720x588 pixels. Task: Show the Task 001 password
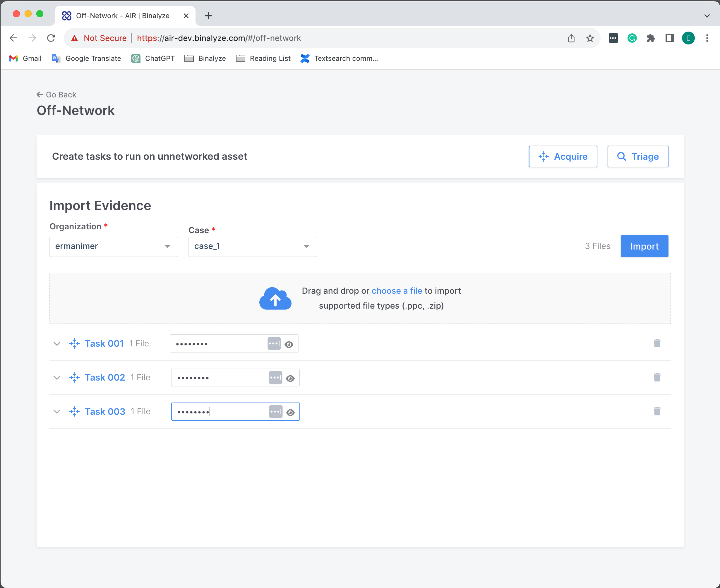[x=289, y=345]
